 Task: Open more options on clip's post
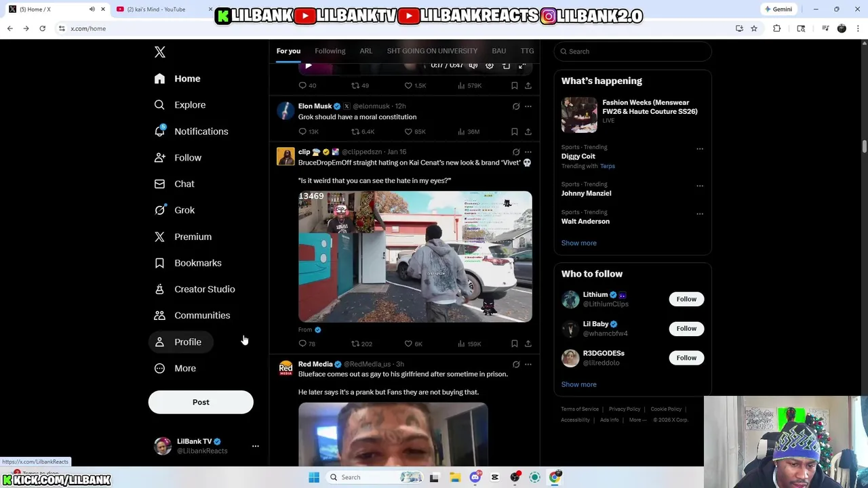tap(528, 152)
